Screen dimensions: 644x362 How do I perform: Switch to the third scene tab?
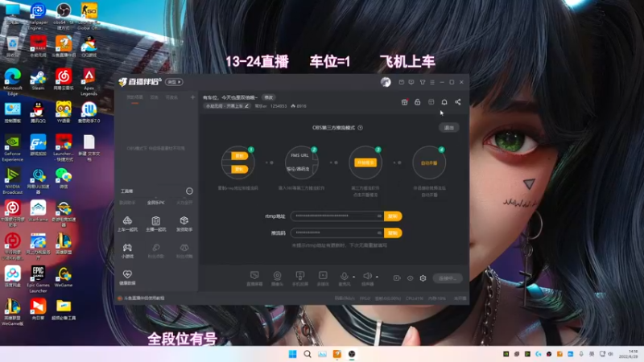[171, 97]
